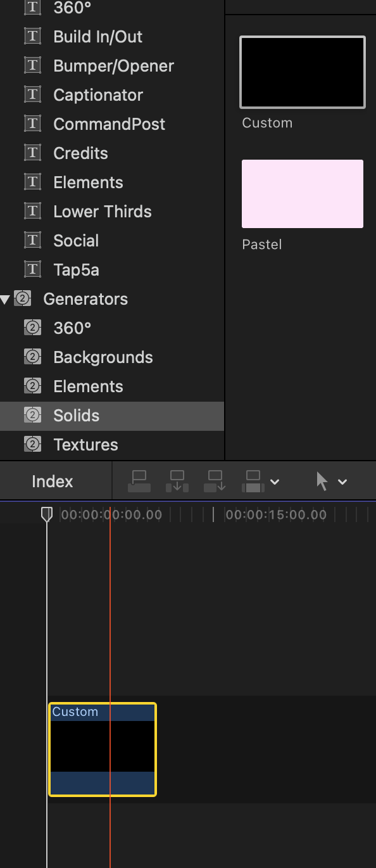Choose the Pastel solid color generator
This screenshot has width=376, height=868.
pyautogui.click(x=303, y=194)
